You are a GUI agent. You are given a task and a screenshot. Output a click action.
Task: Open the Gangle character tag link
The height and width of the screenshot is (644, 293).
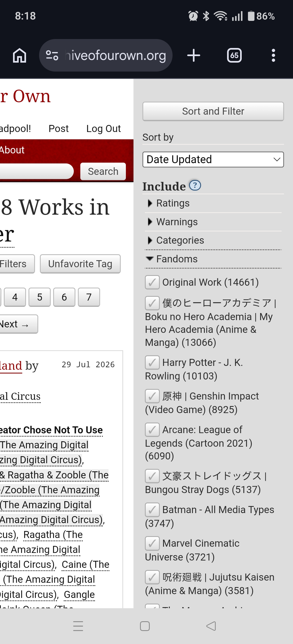[x=79, y=595]
